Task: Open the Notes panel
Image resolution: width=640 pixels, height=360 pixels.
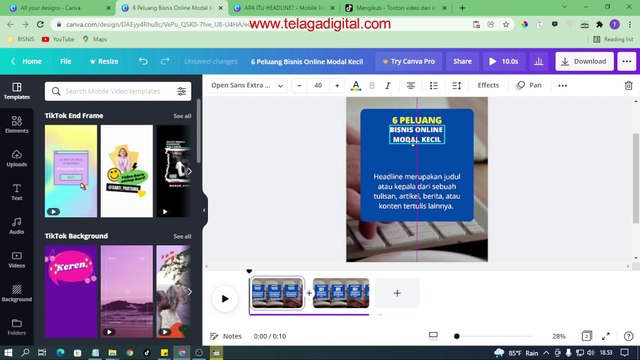Action: (x=226, y=336)
